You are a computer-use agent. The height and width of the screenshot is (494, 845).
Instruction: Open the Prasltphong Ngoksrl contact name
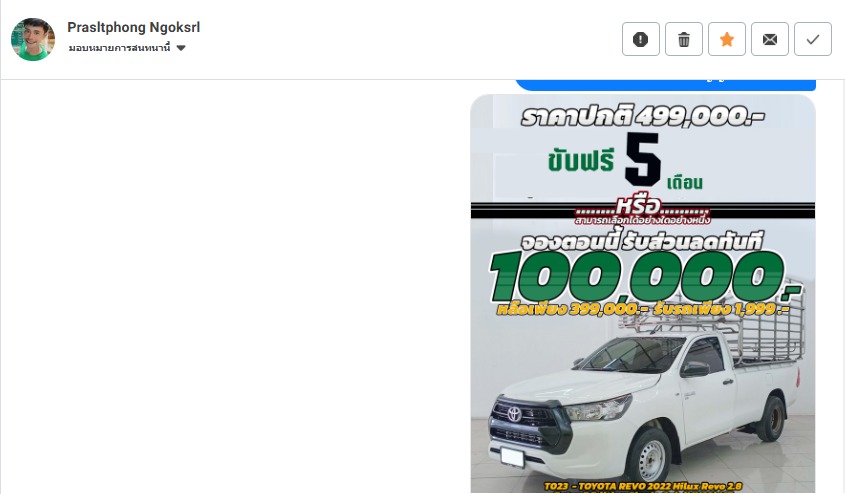[x=133, y=27]
